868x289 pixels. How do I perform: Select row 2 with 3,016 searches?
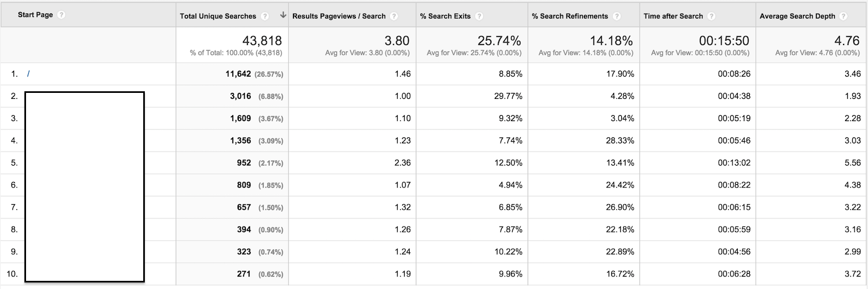click(x=434, y=96)
